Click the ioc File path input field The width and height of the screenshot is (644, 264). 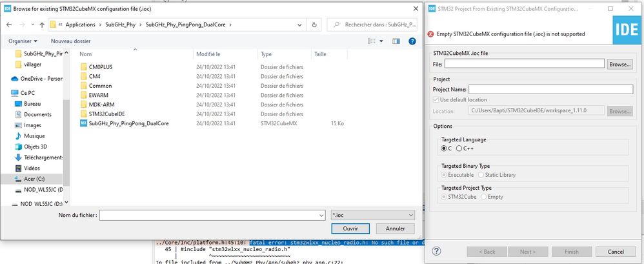pos(524,64)
